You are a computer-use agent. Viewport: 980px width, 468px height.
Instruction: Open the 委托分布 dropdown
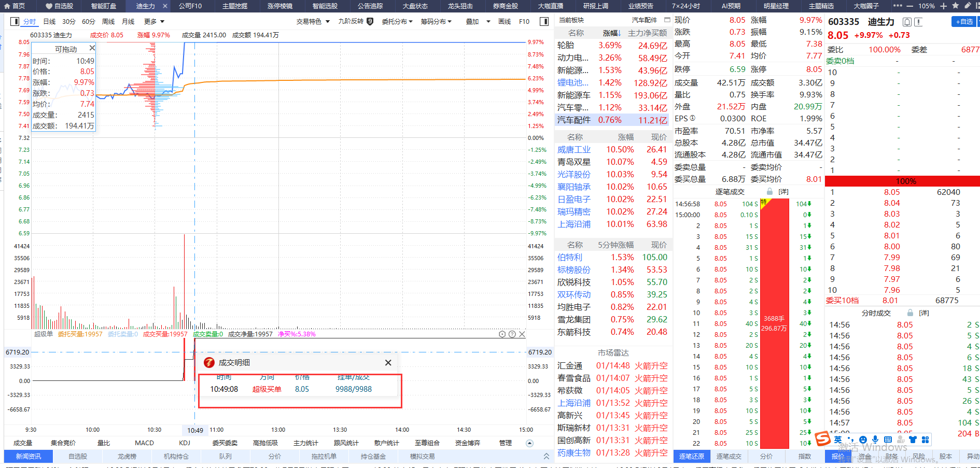(397, 22)
